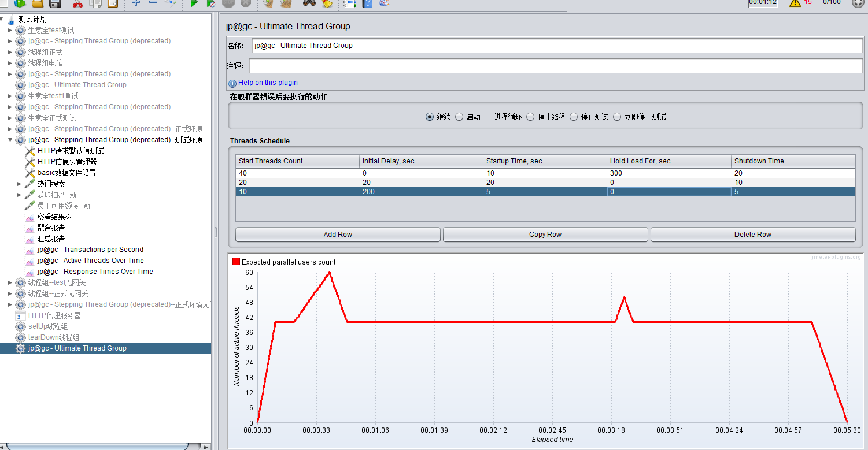
Task: Expand the 热门搜索 sampler node
Action: 19,184
